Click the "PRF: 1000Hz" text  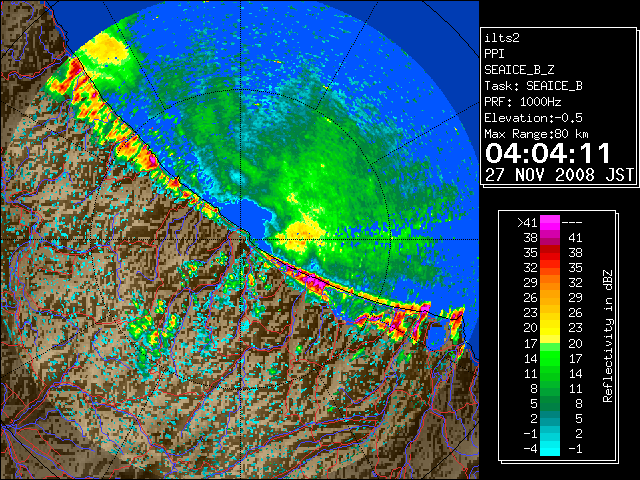[523, 102]
